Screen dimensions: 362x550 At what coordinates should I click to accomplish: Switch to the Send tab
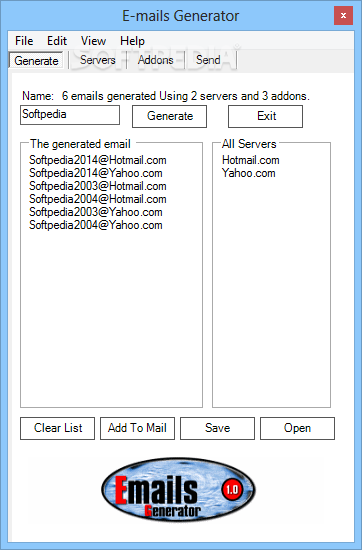click(208, 60)
